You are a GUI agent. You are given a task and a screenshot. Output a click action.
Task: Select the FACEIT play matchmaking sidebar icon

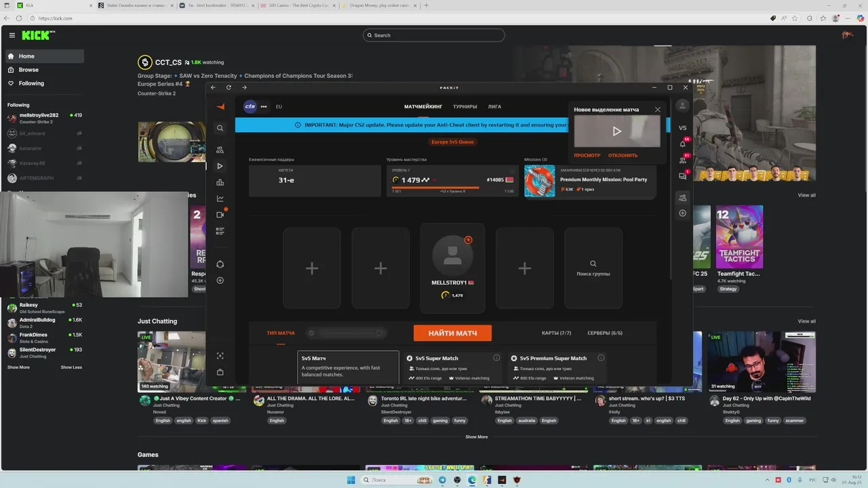[x=220, y=166]
